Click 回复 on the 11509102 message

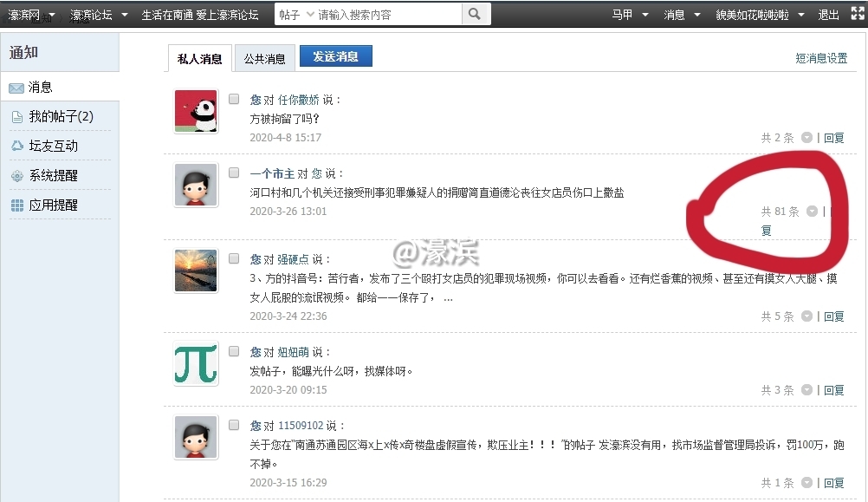[x=833, y=483]
